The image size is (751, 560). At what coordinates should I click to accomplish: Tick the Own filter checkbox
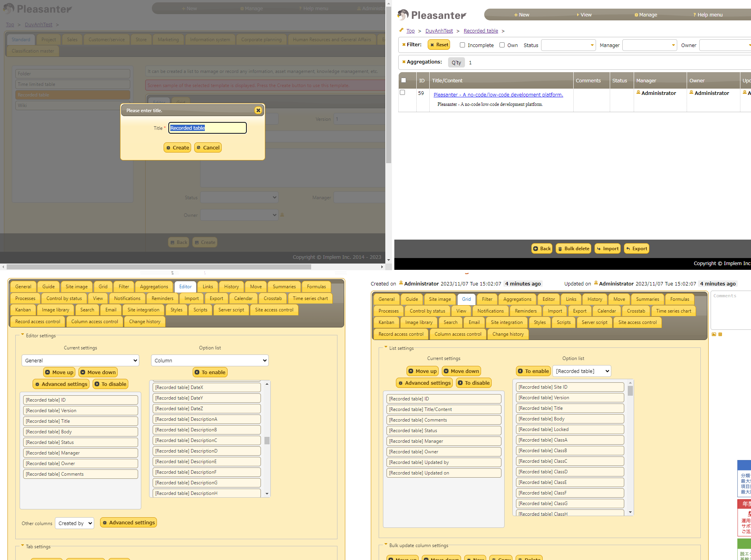tap(502, 45)
